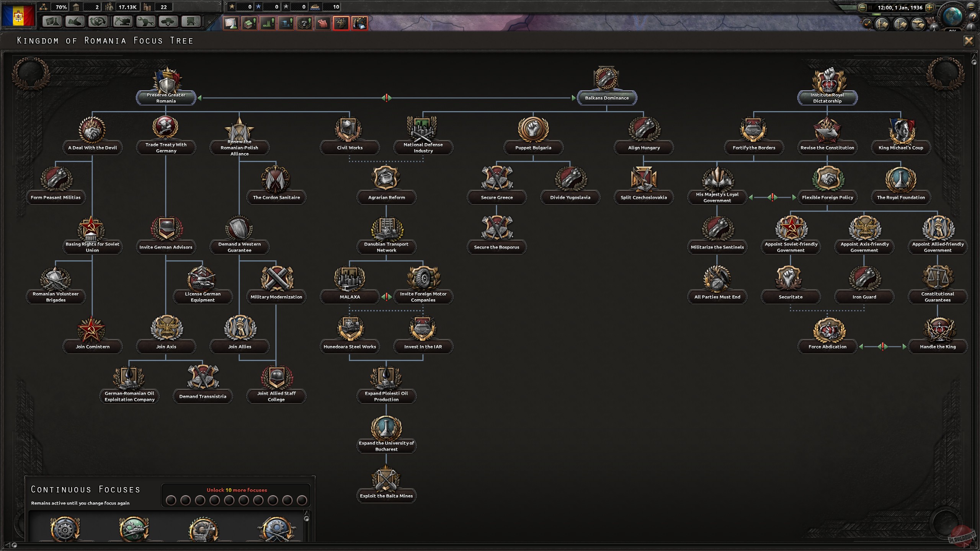
Task: Choose the Join Axis focus
Action: click(166, 347)
